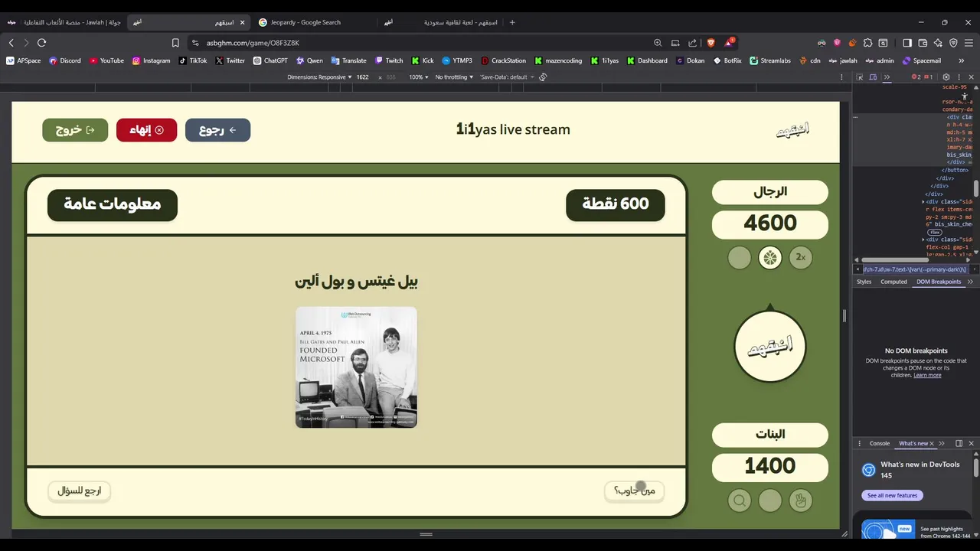Switch to the Computed tab
Viewport: 980px width, 551px height.
coord(893,282)
